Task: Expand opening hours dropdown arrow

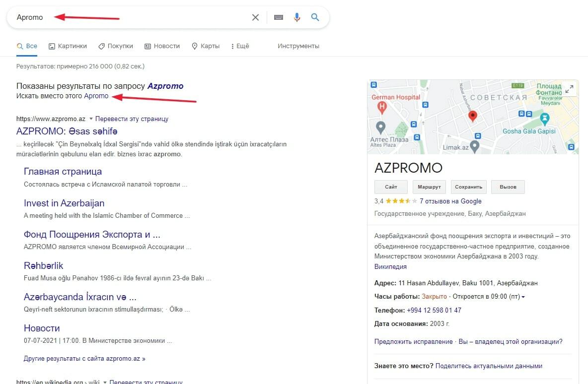Action: point(523,297)
